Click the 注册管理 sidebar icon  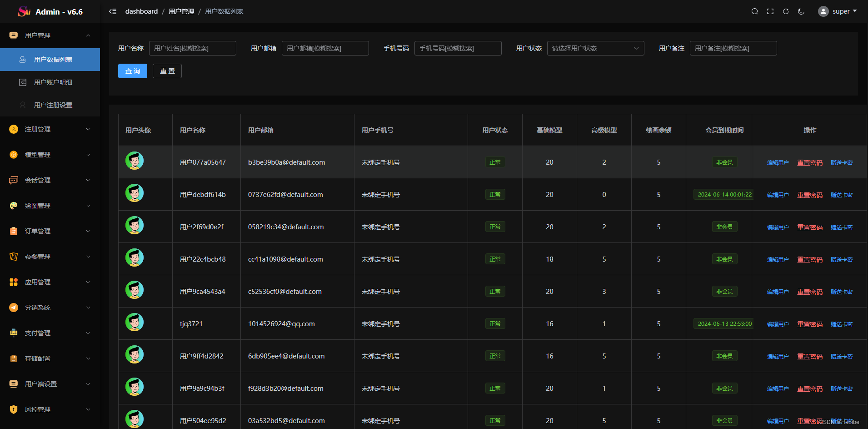(x=14, y=129)
